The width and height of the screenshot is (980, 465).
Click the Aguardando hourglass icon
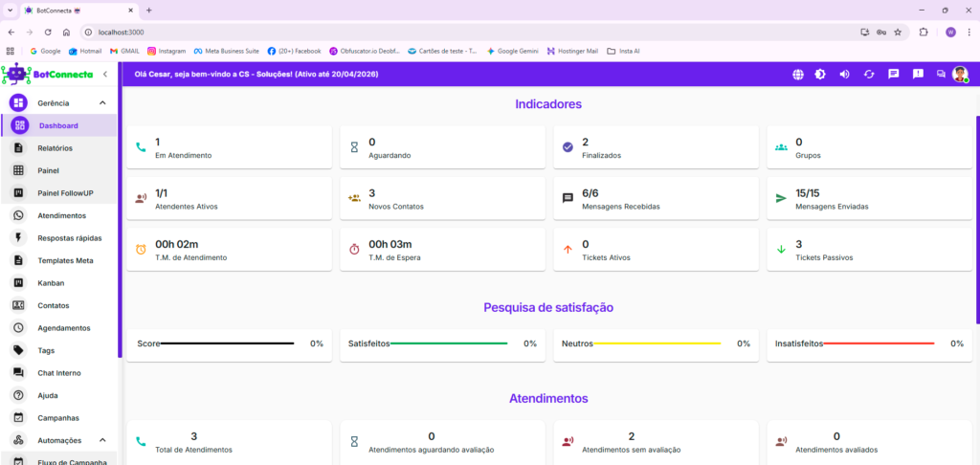point(354,147)
